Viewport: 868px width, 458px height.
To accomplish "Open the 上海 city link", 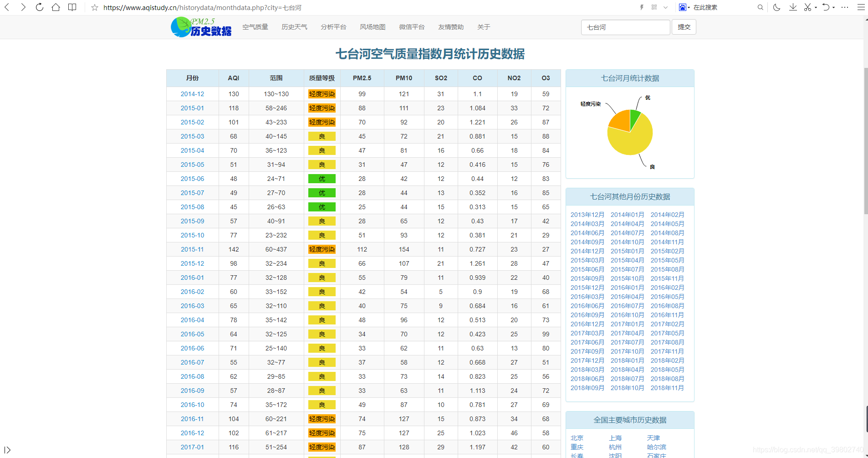I will [615, 438].
